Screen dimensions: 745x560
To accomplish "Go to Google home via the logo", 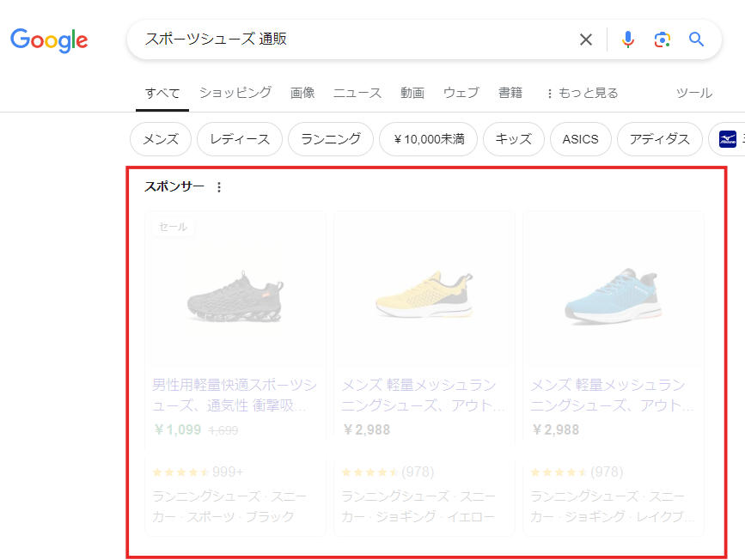I will [x=49, y=40].
